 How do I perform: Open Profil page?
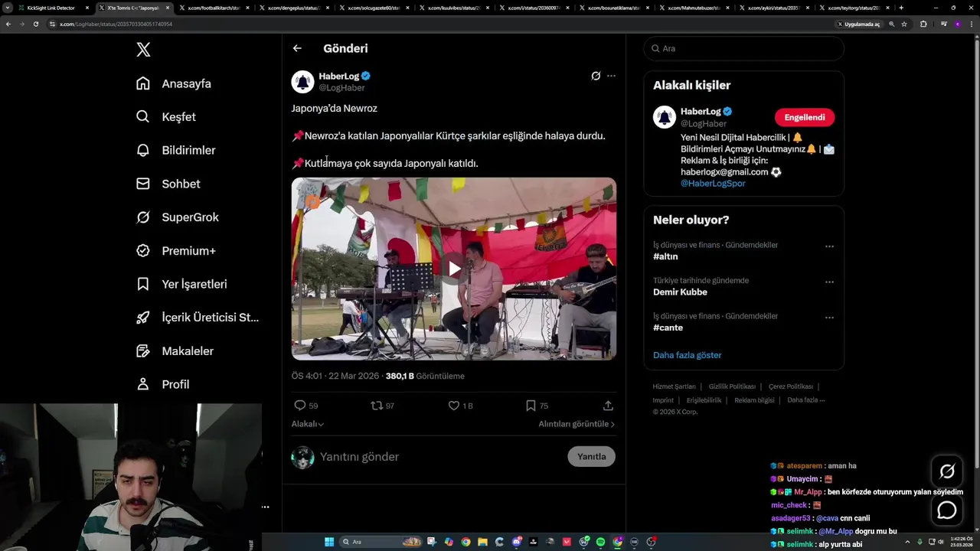162,384
